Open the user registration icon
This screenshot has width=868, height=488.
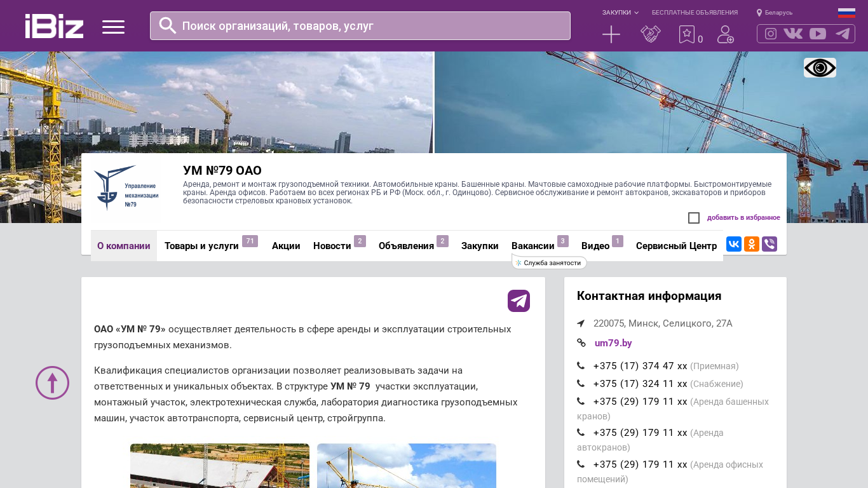pos(726,34)
